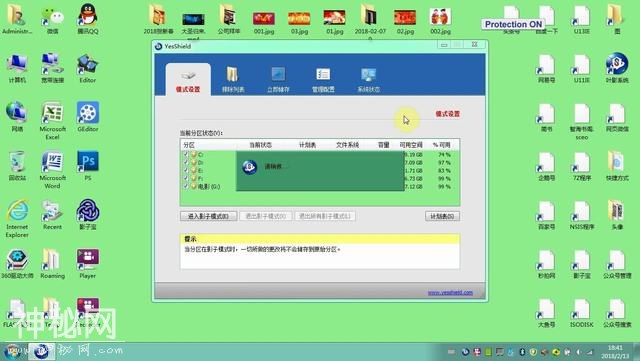Open the Microsoft Excel desktop icon

click(52, 120)
